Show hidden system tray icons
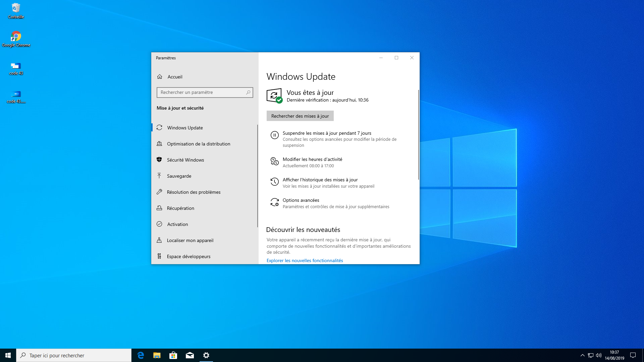The image size is (644, 362). (583, 355)
